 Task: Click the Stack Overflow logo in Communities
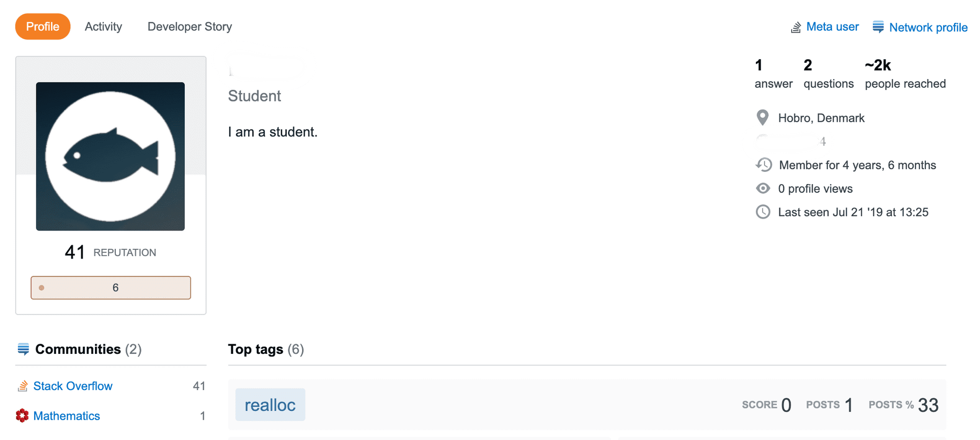click(x=22, y=386)
